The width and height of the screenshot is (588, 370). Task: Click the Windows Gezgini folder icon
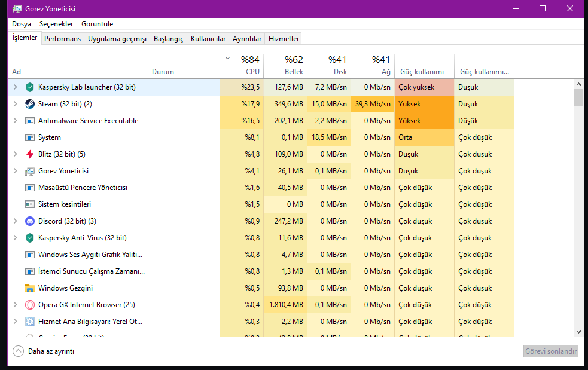point(30,288)
